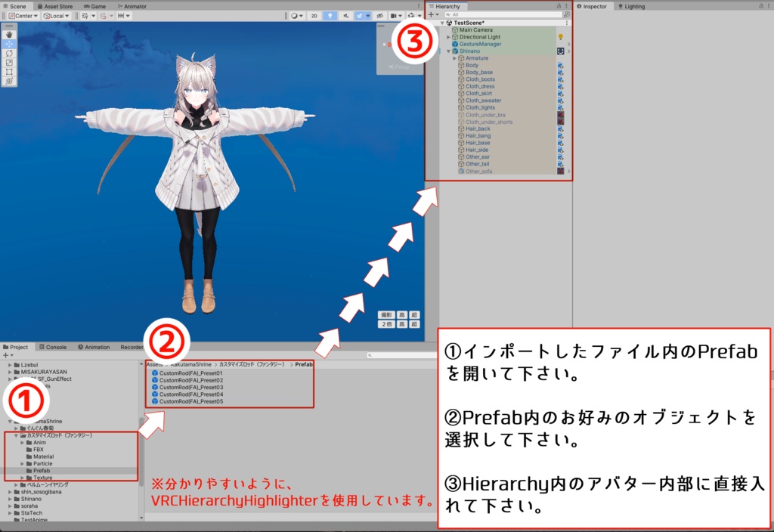Screen dimensions: 774x532
Task: Open the Inspector tab
Action: coord(592,6)
